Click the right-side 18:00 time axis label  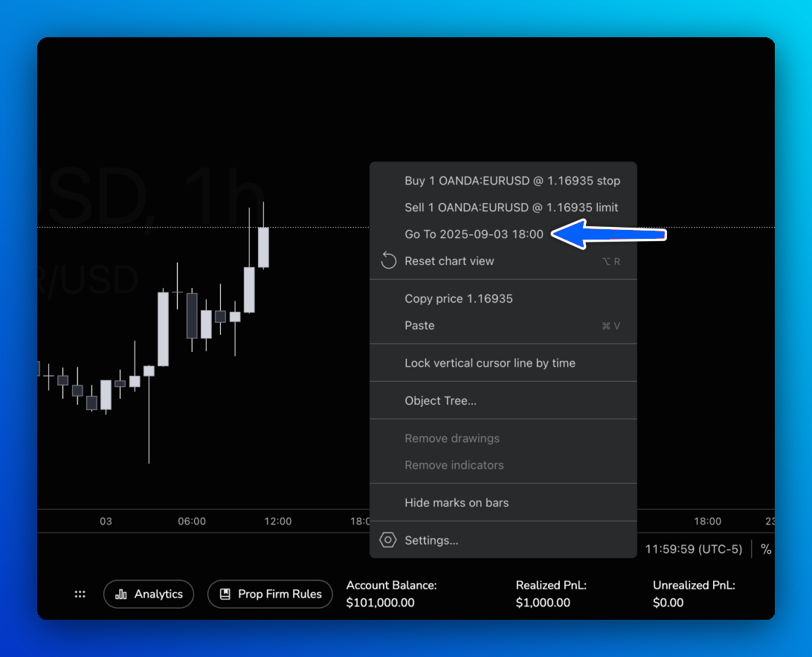707,522
